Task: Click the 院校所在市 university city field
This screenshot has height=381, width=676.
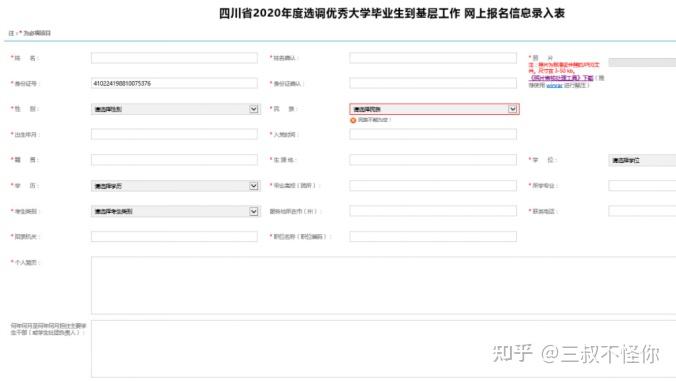Action: click(433, 211)
